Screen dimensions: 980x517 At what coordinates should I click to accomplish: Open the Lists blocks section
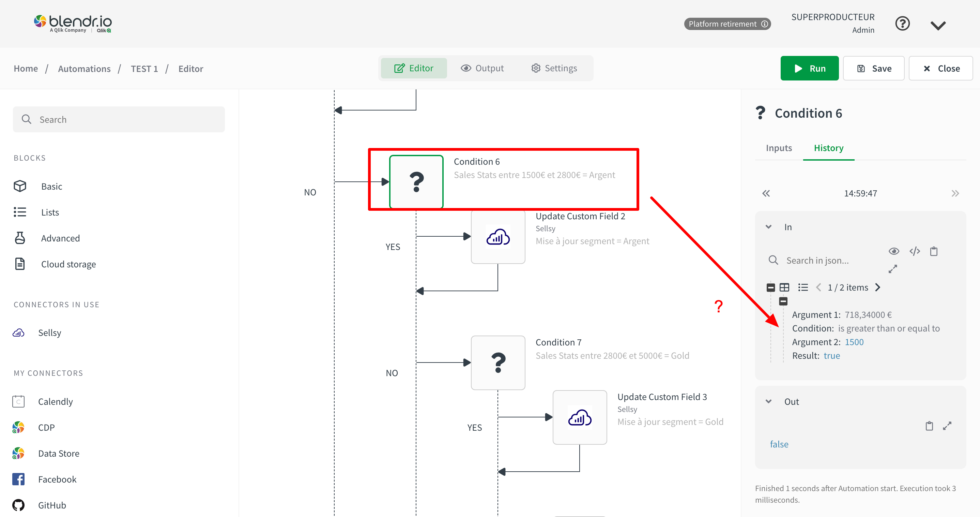[x=49, y=212]
